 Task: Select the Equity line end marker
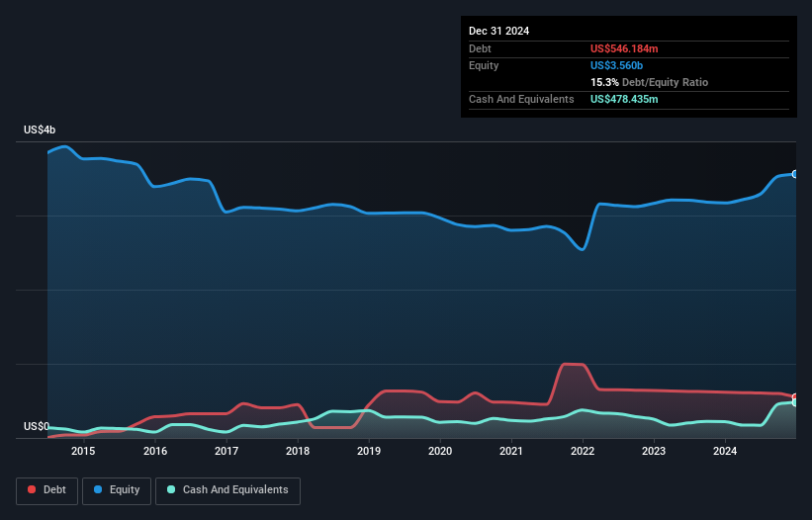(x=795, y=174)
